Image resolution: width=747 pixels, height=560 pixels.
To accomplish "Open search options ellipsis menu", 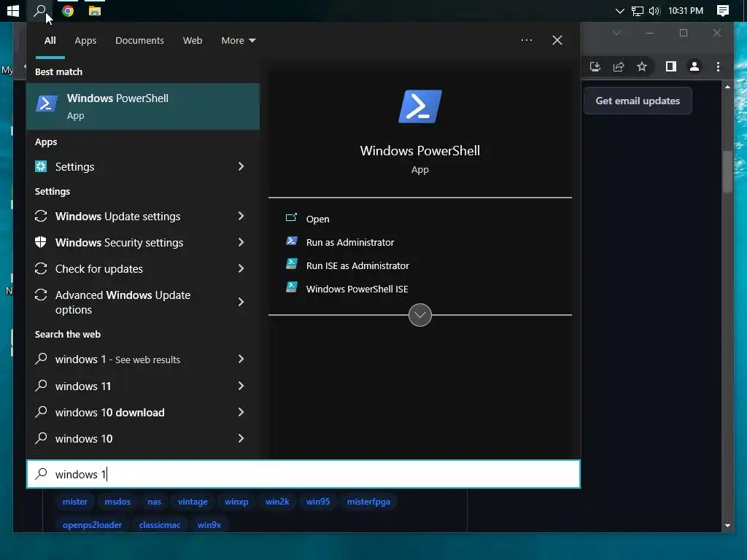I will pyautogui.click(x=527, y=41).
